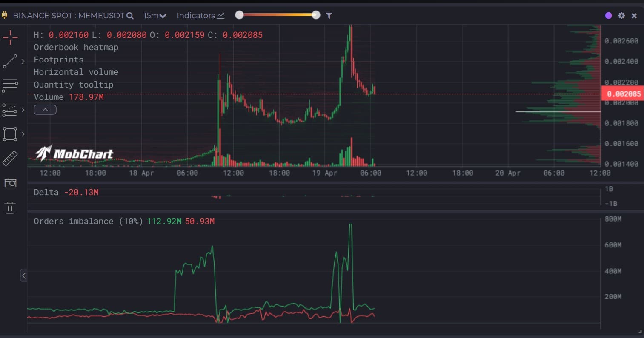Click the Orderbook heatmap legend entry
This screenshot has width=644, height=338.
[x=76, y=47]
